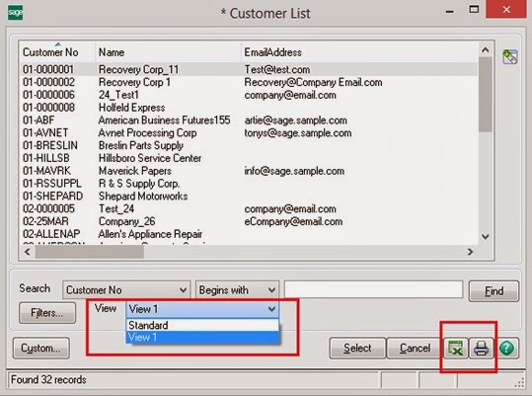Click the Name column header
Viewport: 532px width, 396px height.
[168, 52]
